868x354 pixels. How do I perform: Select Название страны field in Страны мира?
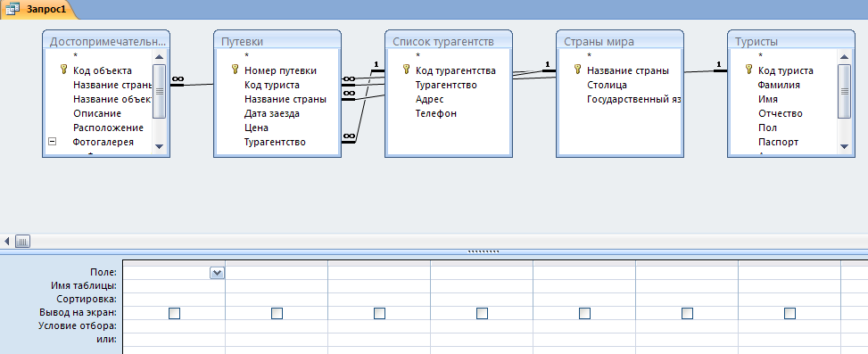628,70
